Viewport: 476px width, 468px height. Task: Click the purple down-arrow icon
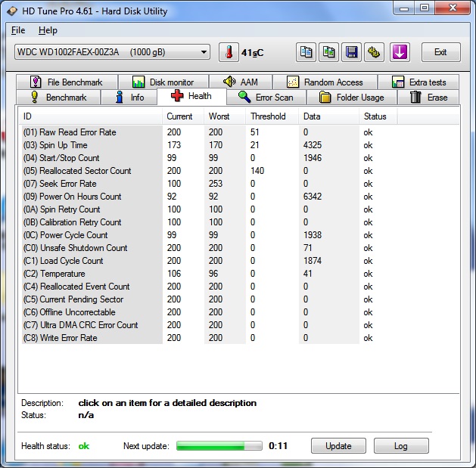pyautogui.click(x=400, y=52)
